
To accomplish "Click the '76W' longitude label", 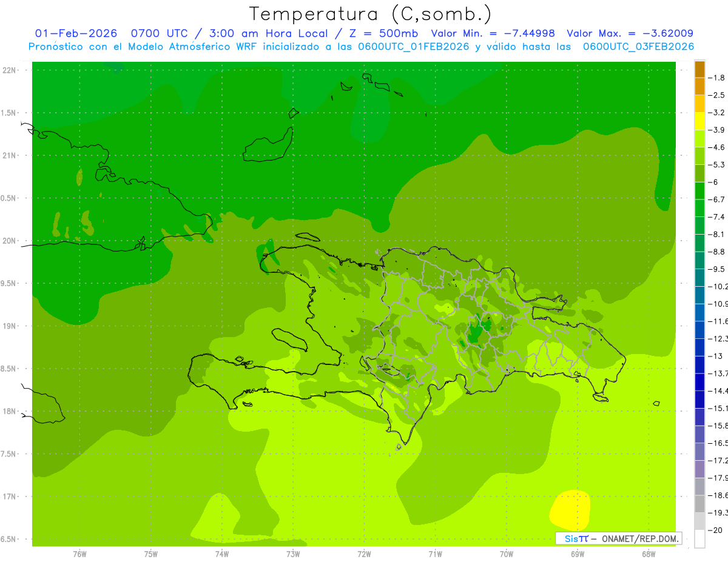I will [79, 554].
